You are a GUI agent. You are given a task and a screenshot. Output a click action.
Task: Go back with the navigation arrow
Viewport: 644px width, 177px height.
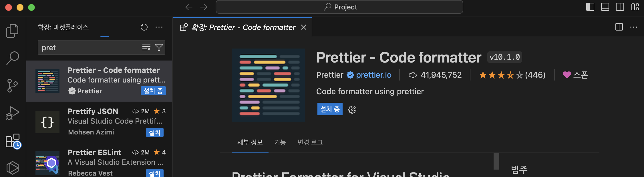pyautogui.click(x=189, y=7)
